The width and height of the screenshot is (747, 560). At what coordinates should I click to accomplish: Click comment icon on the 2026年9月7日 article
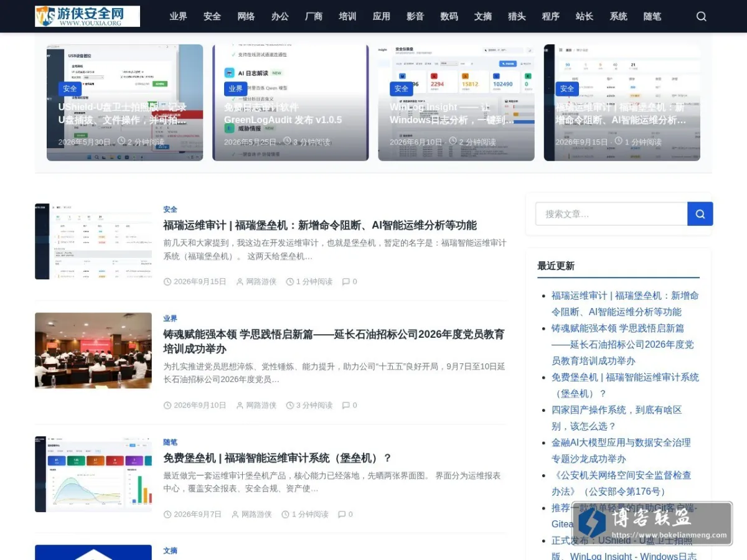click(342, 515)
